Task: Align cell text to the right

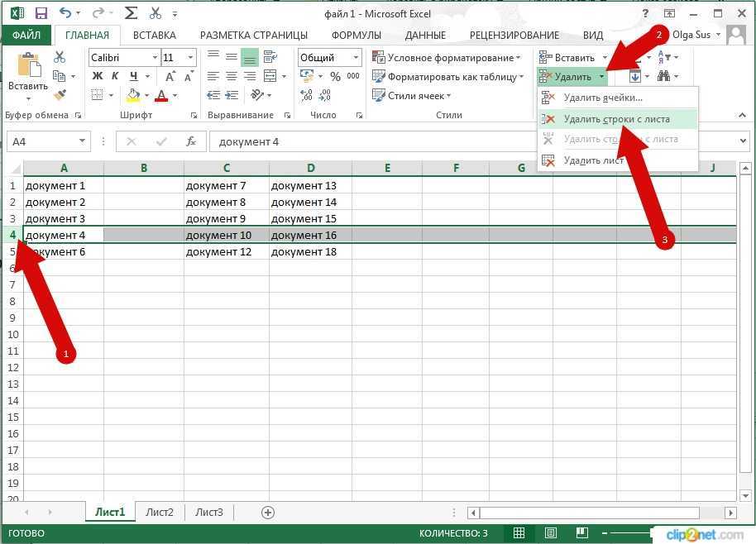Action: click(x=250, y=76)
